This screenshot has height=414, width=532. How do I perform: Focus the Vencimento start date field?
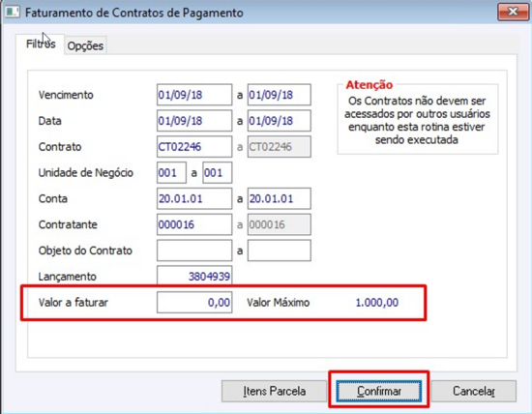pyautogui.click(x=194, y=95)
